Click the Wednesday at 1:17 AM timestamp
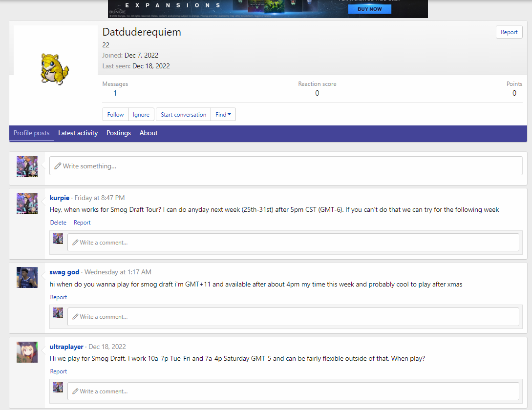This screenshot has width=532, height=410. (118, 272)
